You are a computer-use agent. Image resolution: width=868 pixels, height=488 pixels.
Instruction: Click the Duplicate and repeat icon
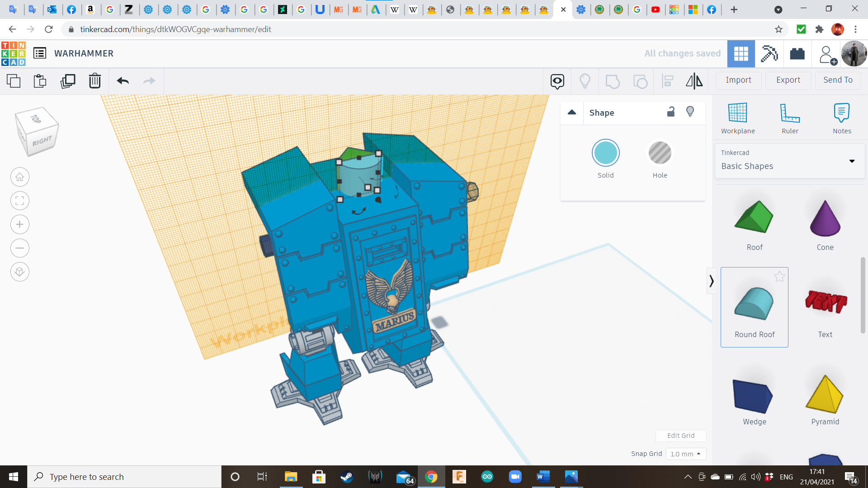point(68,81)
